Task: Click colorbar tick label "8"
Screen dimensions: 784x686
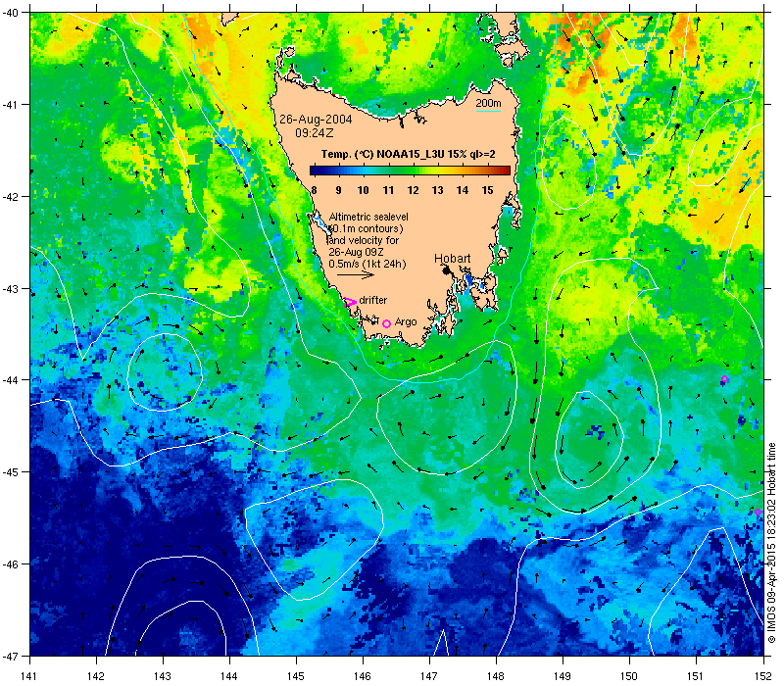Action: coord(314,190)
